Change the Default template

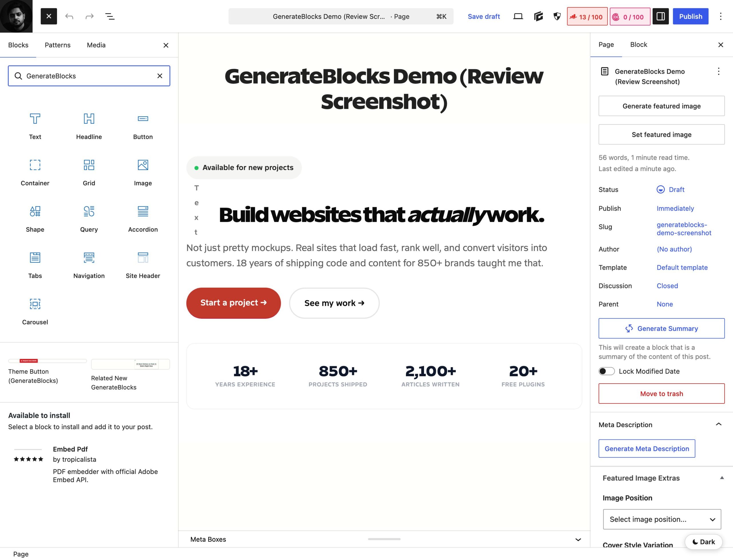[x=682, y=267]
